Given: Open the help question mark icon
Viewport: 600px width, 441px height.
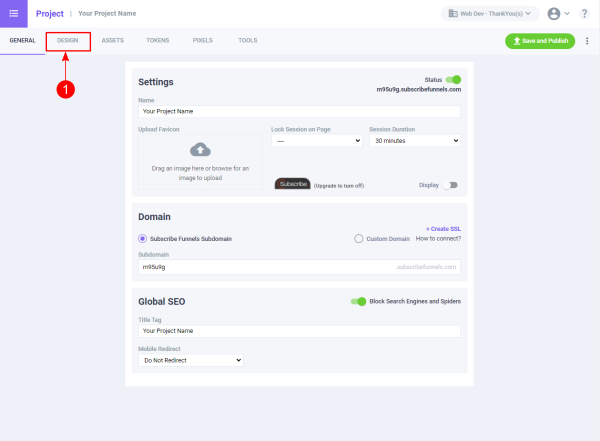Looking at the screenshot, I should (584, 14).
